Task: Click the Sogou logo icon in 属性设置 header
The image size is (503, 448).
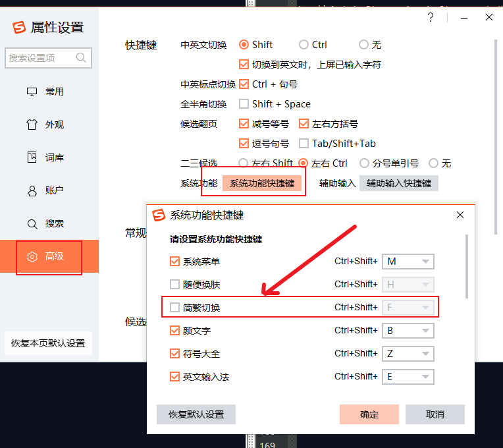Action: (19, 27)
